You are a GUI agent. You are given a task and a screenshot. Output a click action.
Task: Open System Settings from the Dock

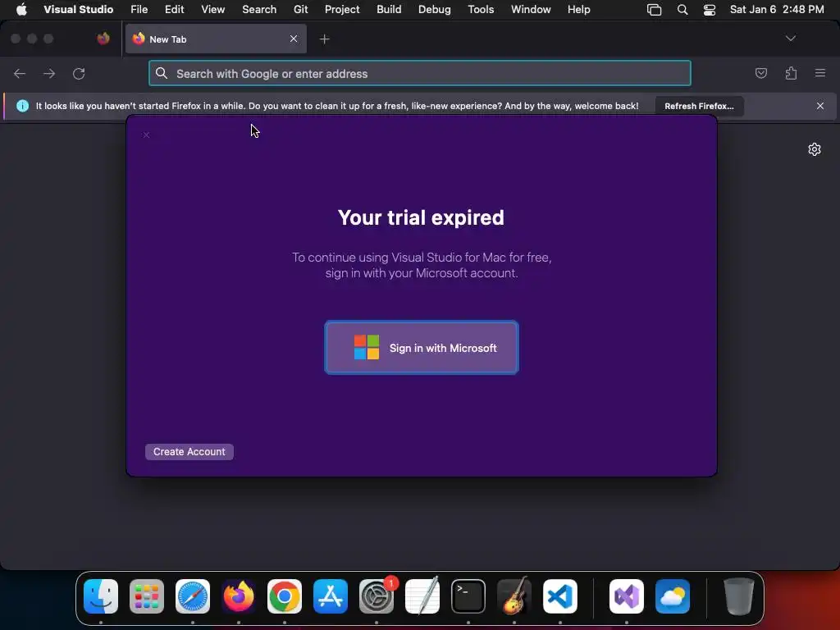(377, 596)
